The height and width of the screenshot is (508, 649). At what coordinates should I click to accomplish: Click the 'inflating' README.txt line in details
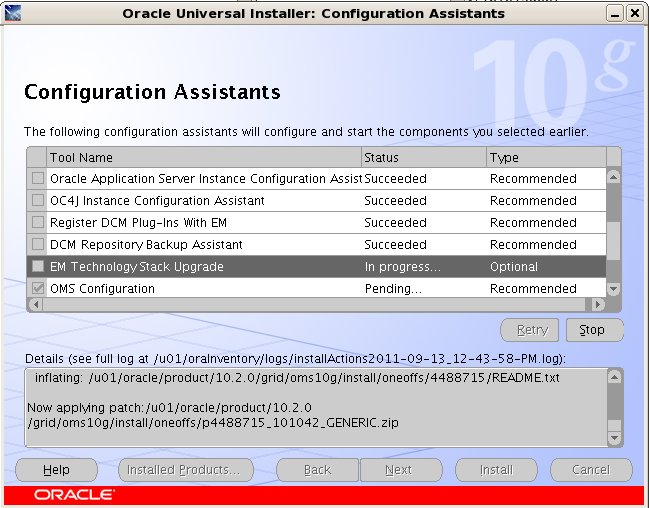point(297,378)
